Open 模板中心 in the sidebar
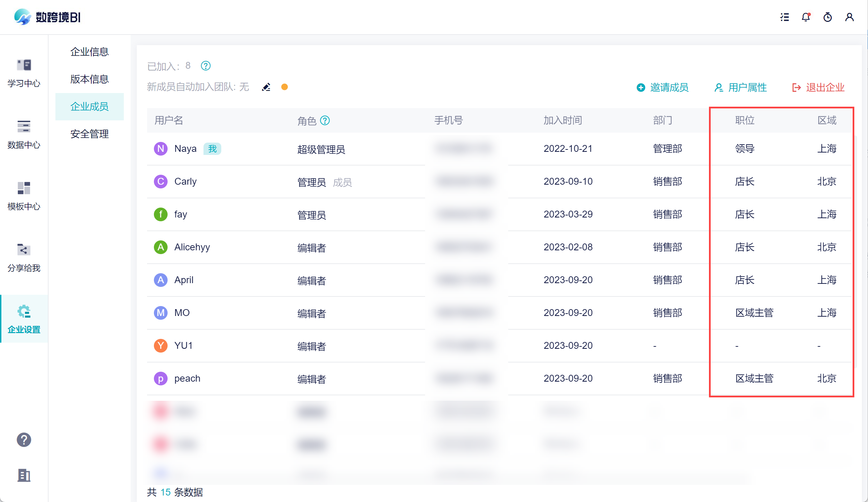The width and height of the screenshot is (868, 502). click(x=24, y=196)
